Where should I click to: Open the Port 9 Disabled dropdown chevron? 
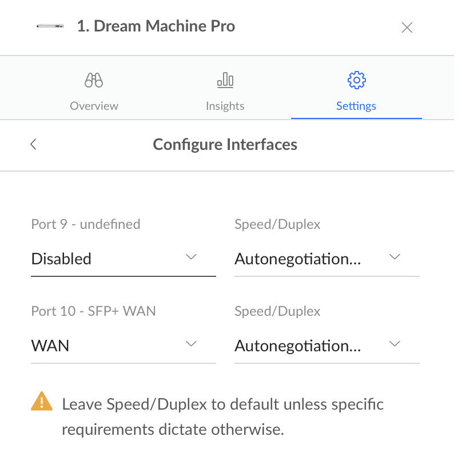point(191,257)
